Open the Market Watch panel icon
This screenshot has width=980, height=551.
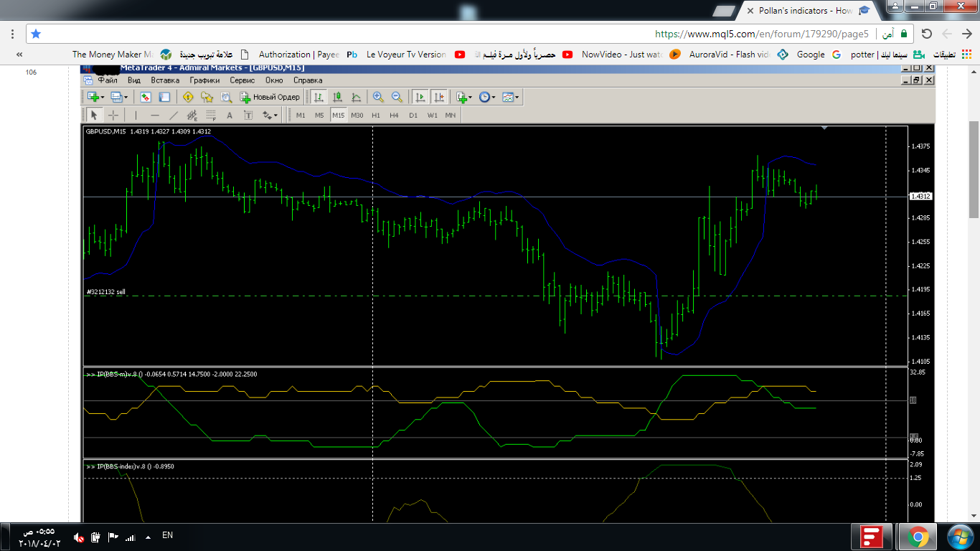coord(146,97)
